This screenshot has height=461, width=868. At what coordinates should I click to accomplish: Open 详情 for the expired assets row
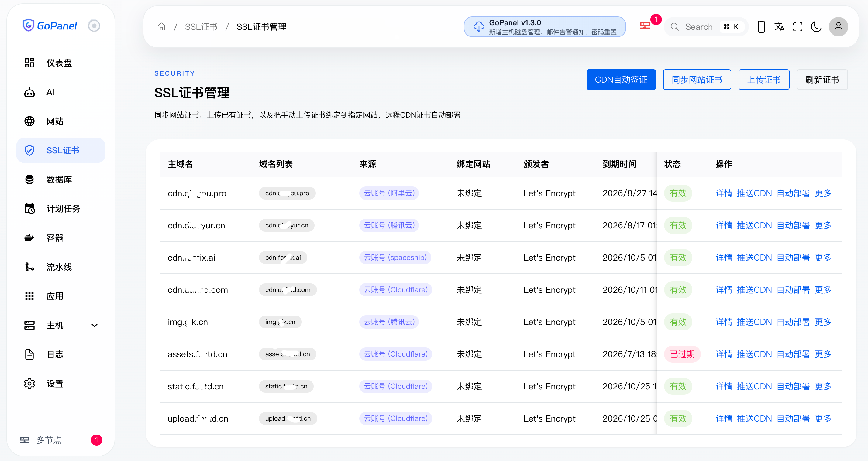tap(724, 354)
